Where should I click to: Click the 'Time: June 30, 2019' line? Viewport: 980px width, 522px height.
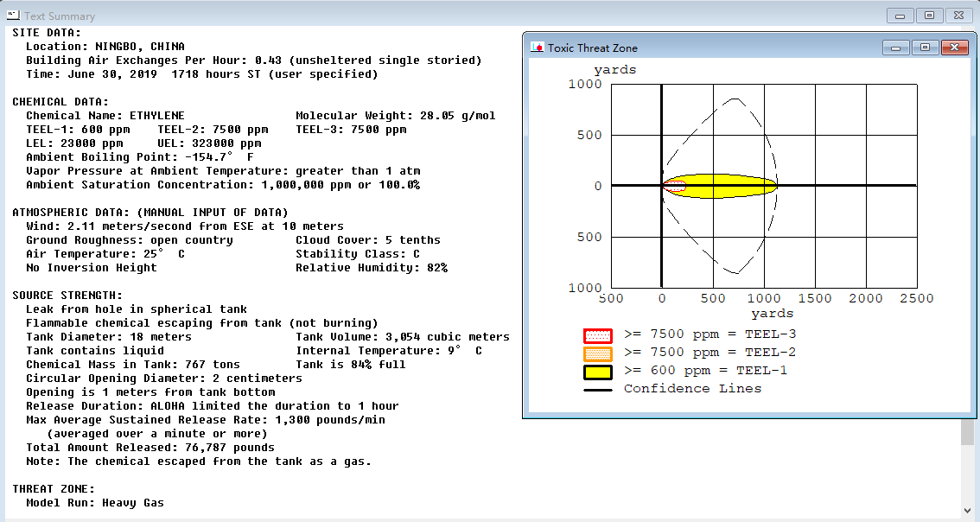pos(202,73)
